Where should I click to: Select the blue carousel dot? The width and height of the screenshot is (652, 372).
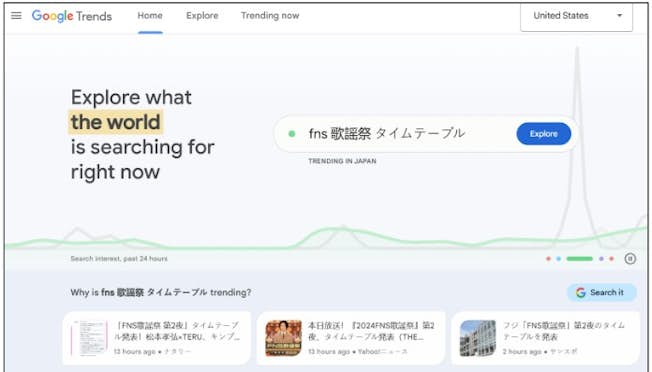click(x=558, y=259)
